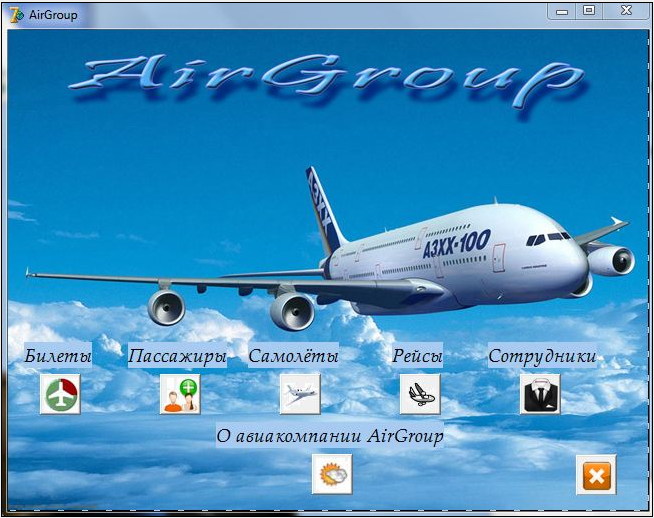Click the Билеты label
Viewport: 654px width, 518px height.
tap(58, 356)
